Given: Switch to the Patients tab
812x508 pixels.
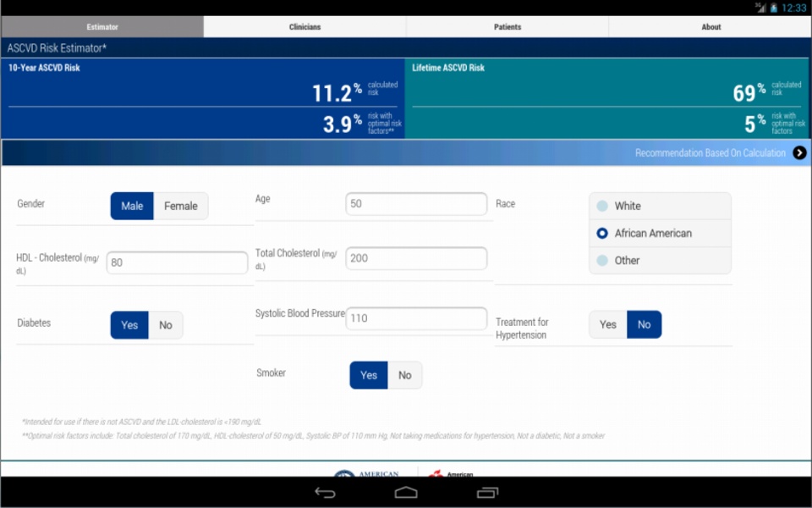Looking at the screenshot, I should [507, 27].
